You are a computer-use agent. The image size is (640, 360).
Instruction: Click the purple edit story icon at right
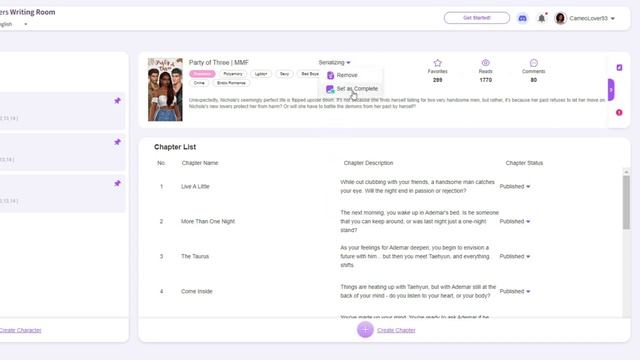click(619, 68)
